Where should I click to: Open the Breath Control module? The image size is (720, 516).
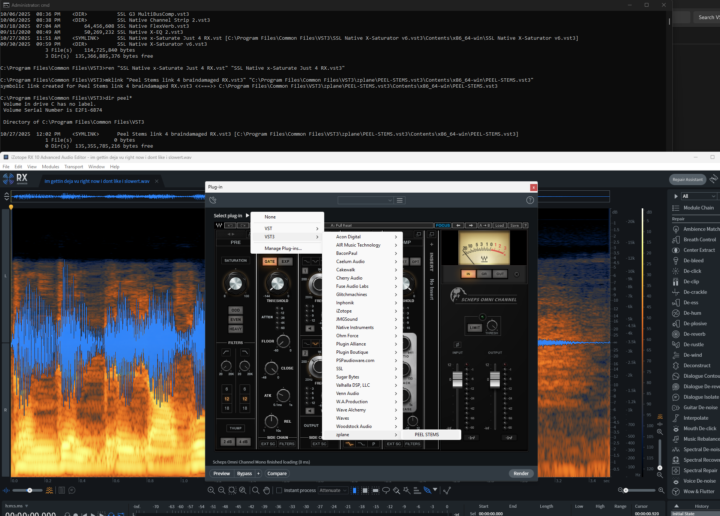(x=695, y=240)
